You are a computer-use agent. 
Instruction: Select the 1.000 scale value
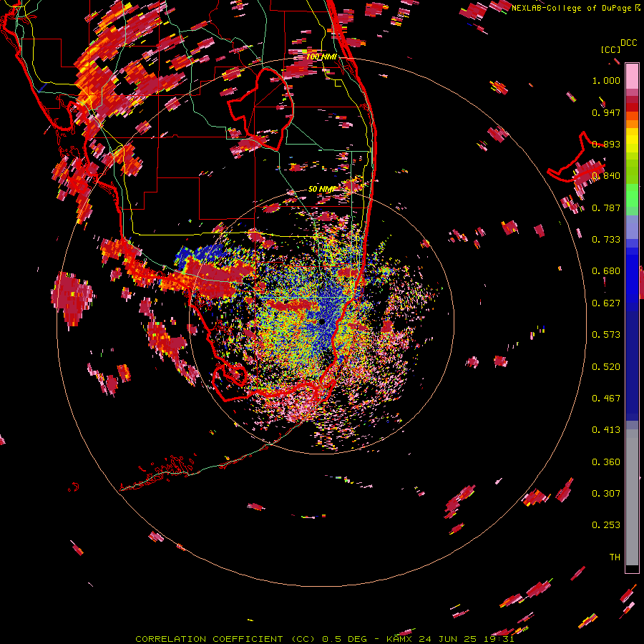[x=606, y=80]
